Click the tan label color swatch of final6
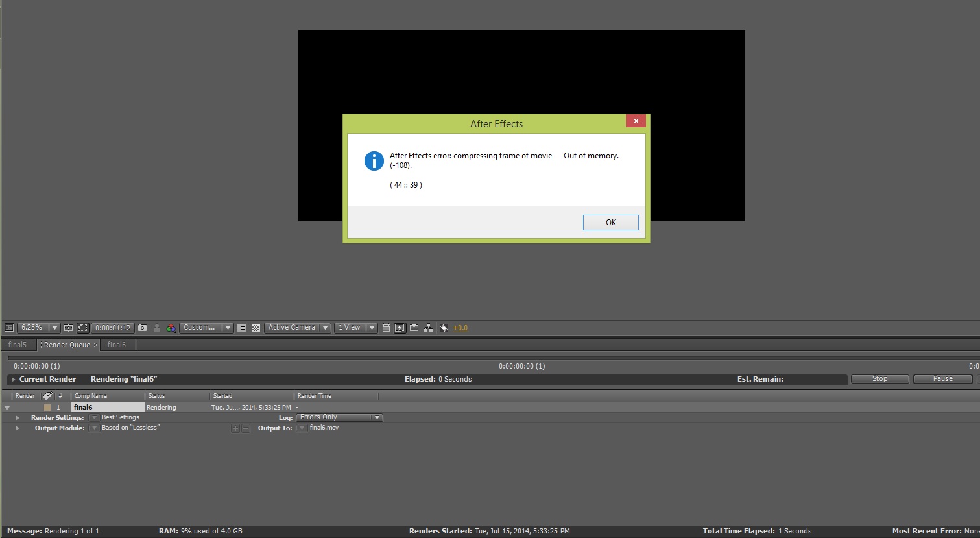This screenshot has width=980, height=538. (47, 408)
